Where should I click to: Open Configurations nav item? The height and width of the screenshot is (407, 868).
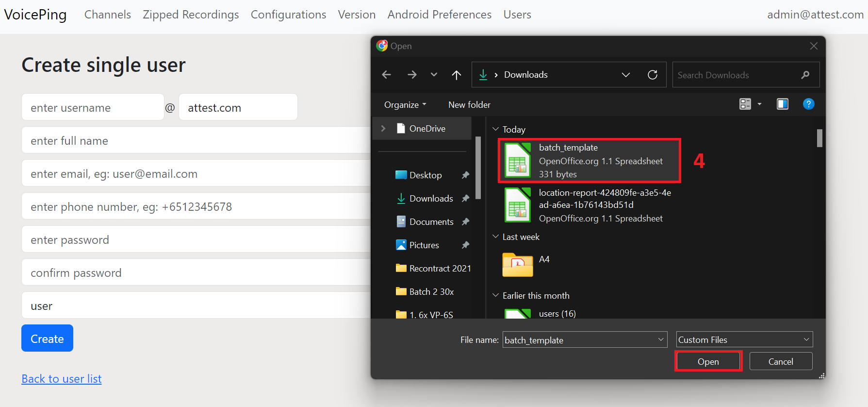(x=288, y=15)
